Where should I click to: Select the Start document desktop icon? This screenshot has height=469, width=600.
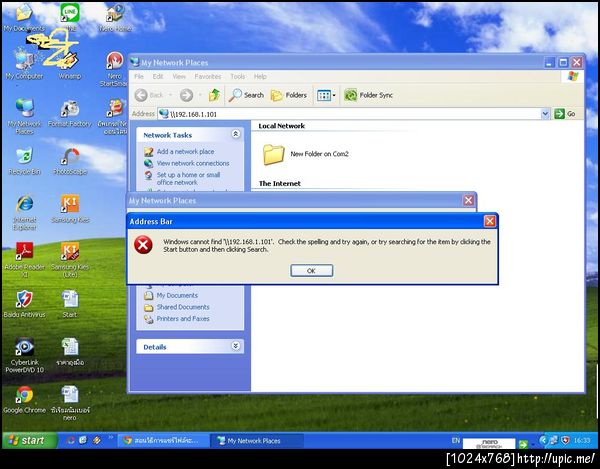[x=70, y=304]
